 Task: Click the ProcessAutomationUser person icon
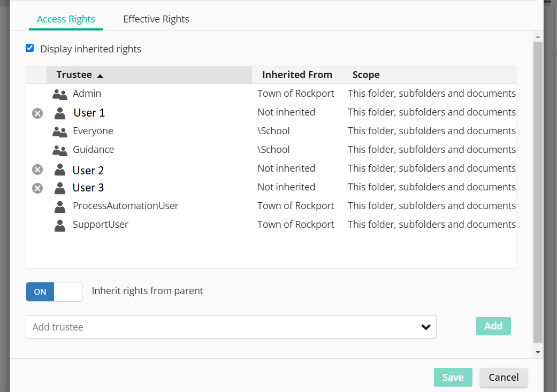tap(60, 207)
